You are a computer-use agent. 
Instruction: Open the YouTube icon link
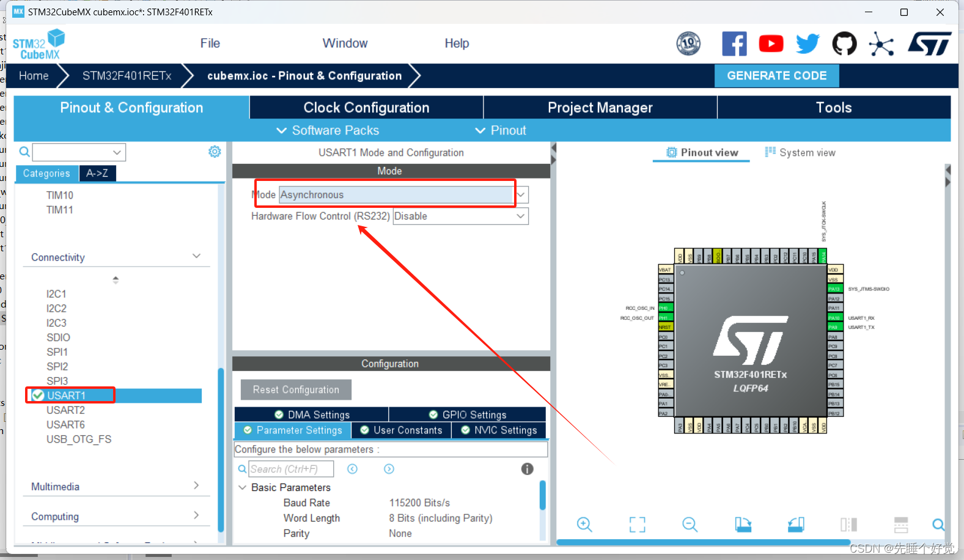[x=771, y=43]
